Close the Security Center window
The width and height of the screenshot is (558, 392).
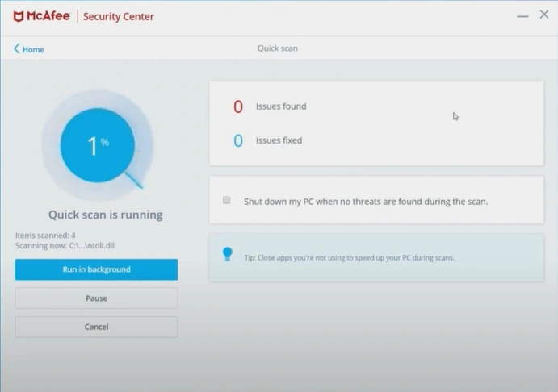(x=544, y=15)
